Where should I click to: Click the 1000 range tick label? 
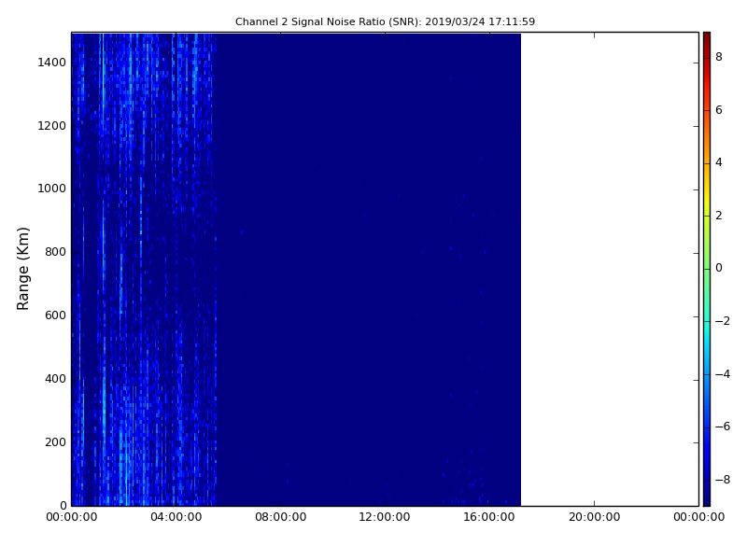(51, 189)
